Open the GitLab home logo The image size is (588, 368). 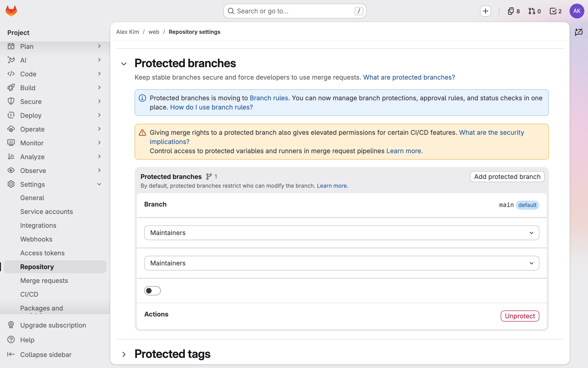[x=11, y=11]
